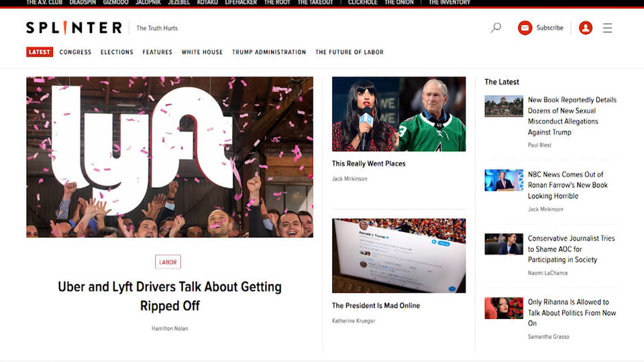
Task: Open Conservative Journalist AOC headline
Action: [x=572, y=249]
